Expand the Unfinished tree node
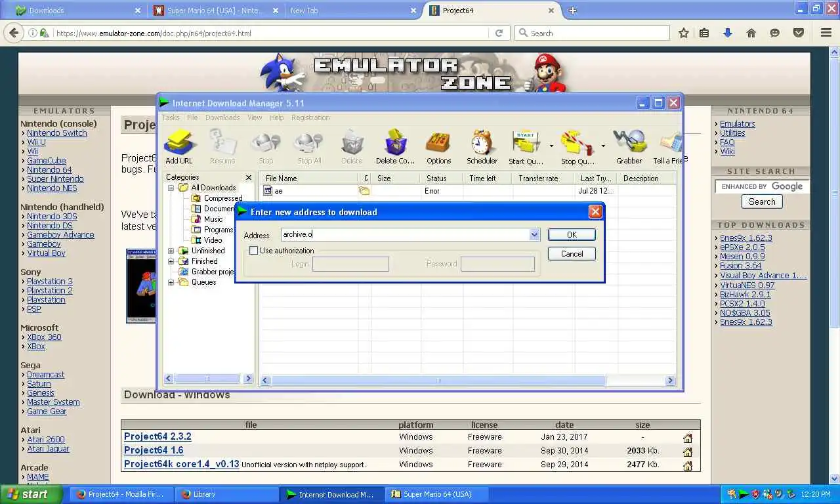The height and width of the screenshot is (504, 840). pos(171,251)
